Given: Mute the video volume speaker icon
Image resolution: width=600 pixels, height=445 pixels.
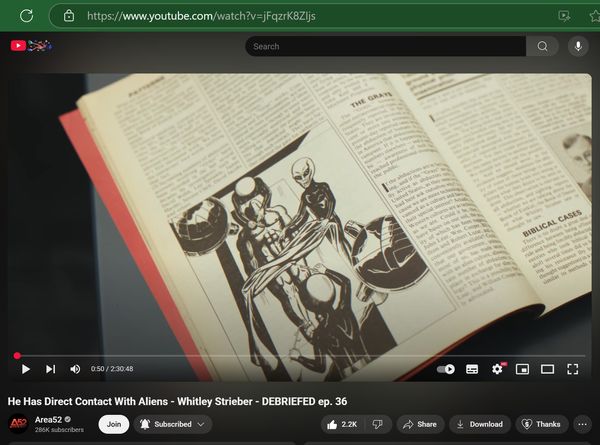Looking at the screenshot, I should [x=75, y=369].
